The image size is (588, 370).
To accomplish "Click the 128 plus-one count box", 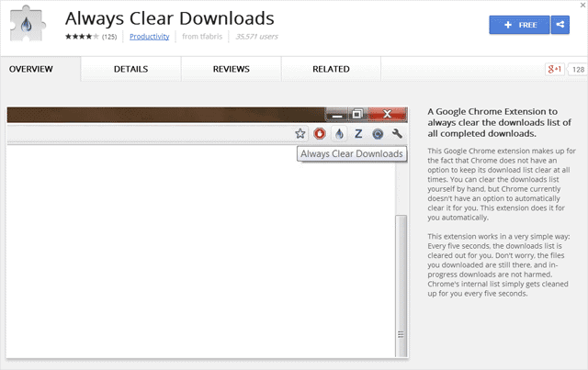I will (578, 69).
